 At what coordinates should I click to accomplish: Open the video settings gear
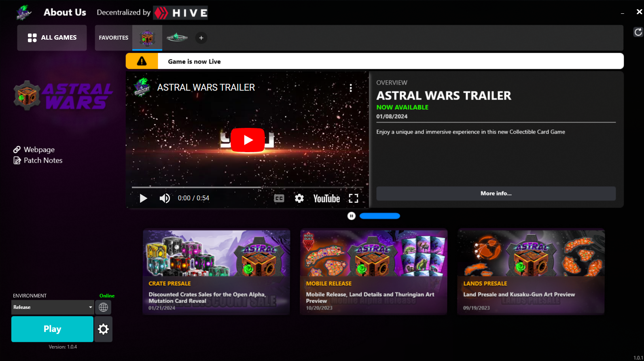click(299, 198)
